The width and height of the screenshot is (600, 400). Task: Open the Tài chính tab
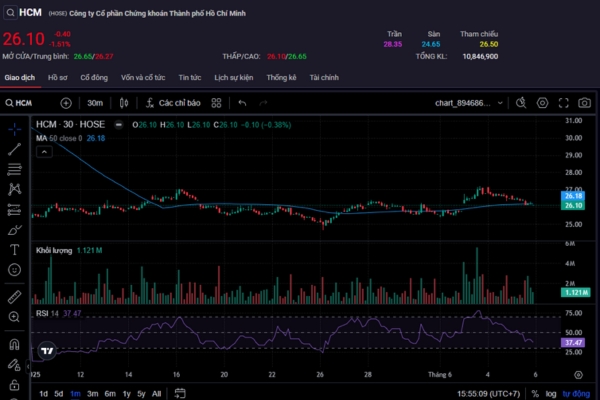324,78
